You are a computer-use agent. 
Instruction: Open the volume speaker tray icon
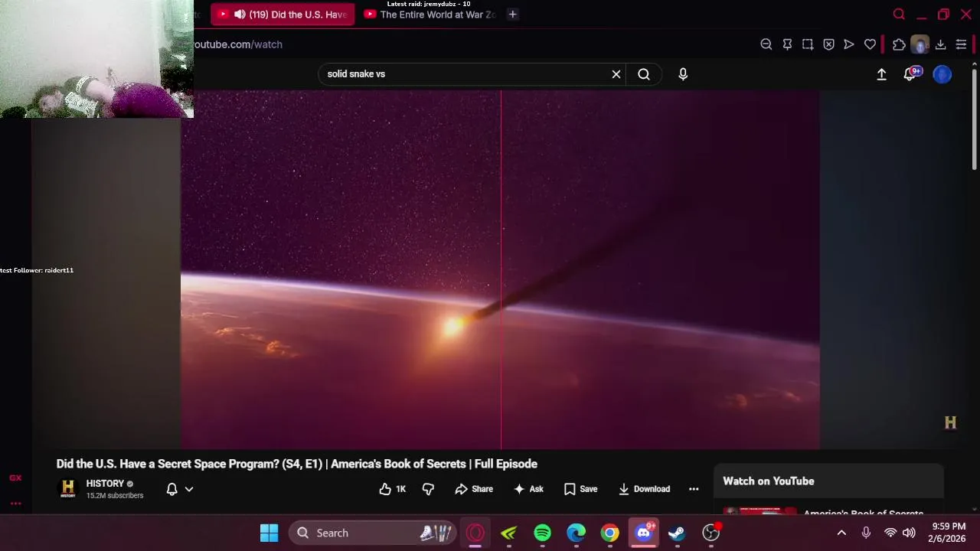pyautogui.click(x=909, y=533)
